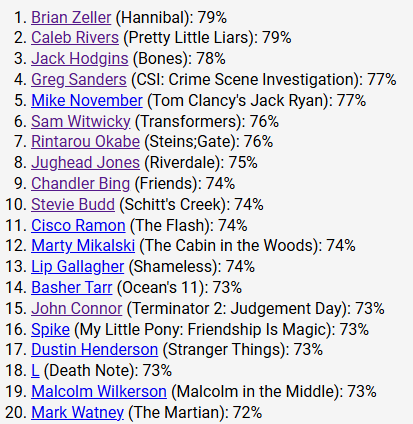
Task: Click the L link from Death Note
Action: point(35,371)
